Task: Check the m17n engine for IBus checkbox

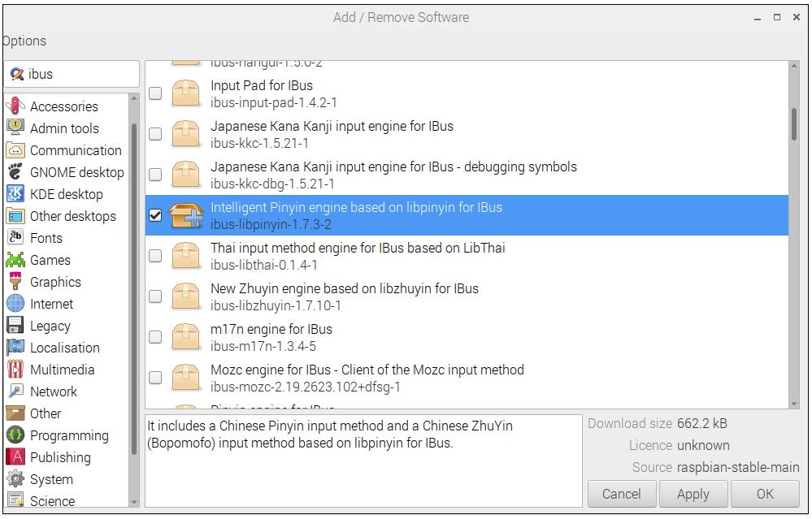Action: tap(155, 337)
